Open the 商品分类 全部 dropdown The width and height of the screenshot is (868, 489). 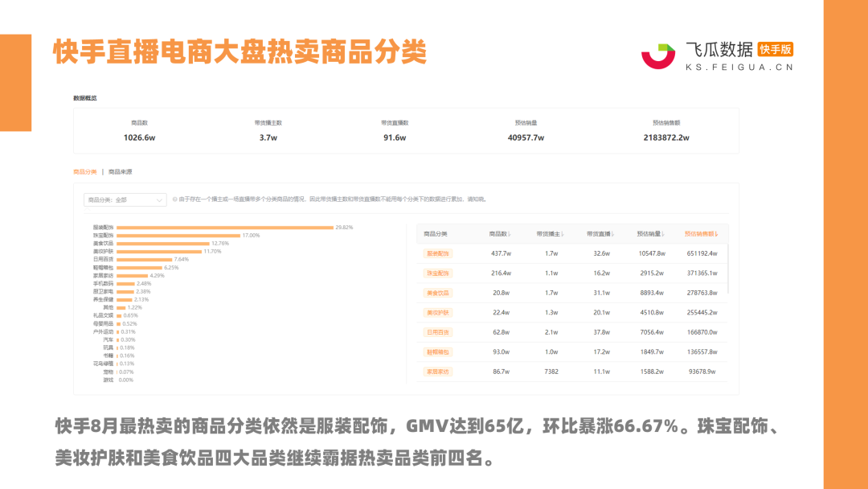click(x=125, y=200)
